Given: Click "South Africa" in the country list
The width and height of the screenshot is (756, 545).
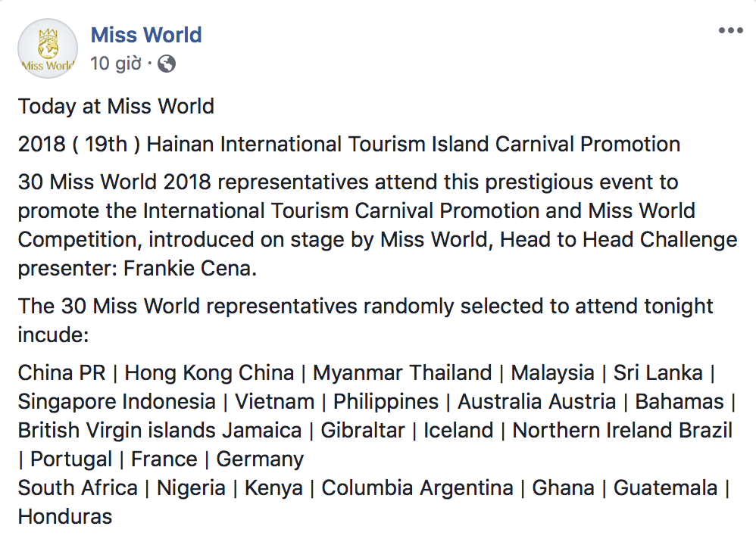Looking at the screenshot, I should pos(77,488).
